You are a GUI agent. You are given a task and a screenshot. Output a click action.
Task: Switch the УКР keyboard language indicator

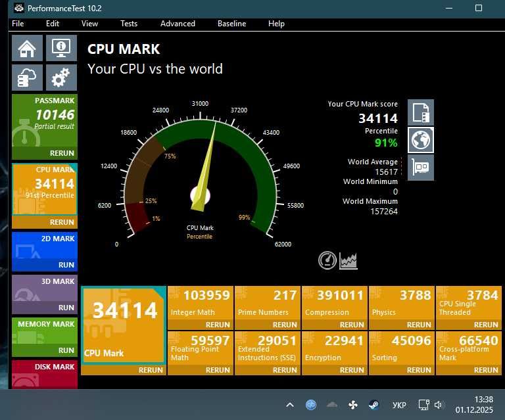399,405
